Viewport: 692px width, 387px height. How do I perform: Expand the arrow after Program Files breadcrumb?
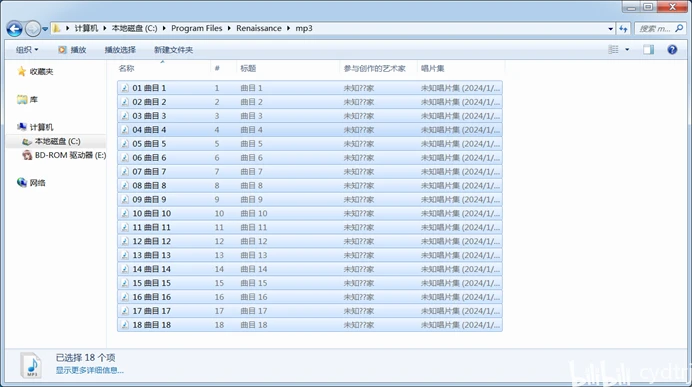(x=229, y=28)
